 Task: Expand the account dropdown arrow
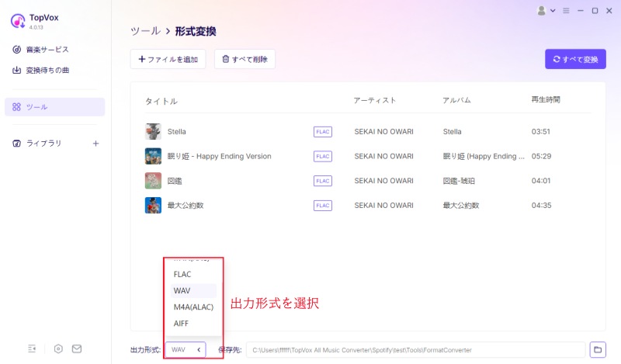(x=553, y=11)
